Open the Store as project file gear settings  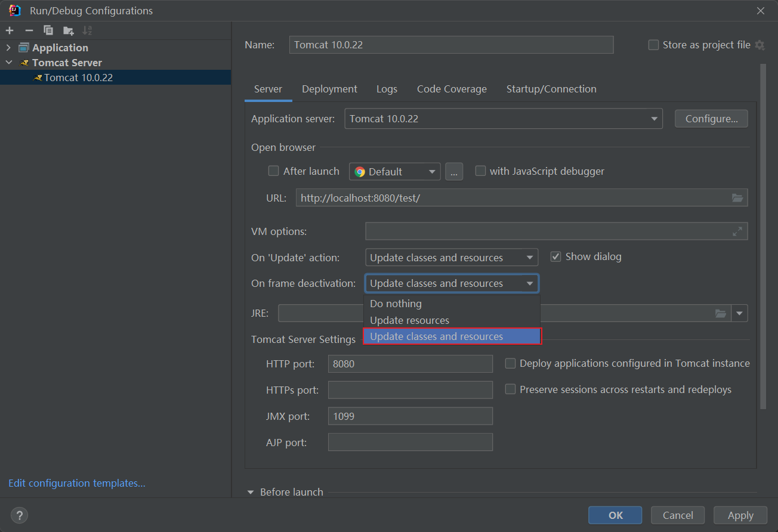pos(760,45)
